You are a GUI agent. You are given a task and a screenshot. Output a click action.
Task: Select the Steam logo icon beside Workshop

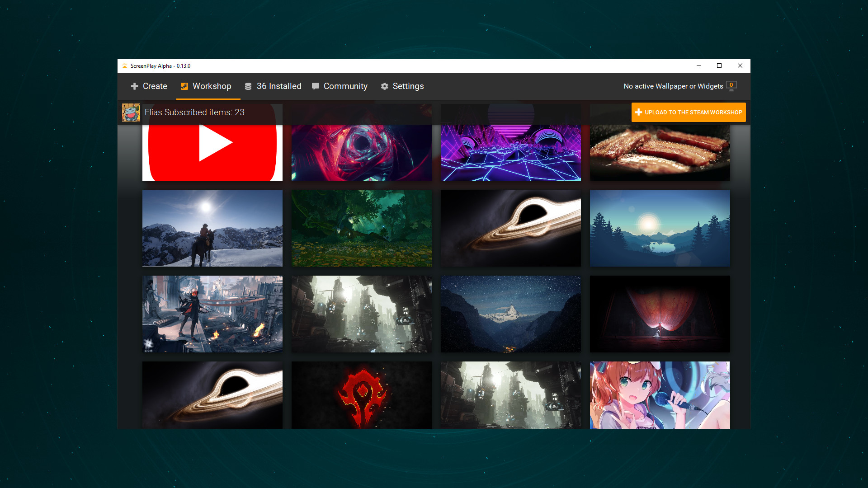[184, 86]
